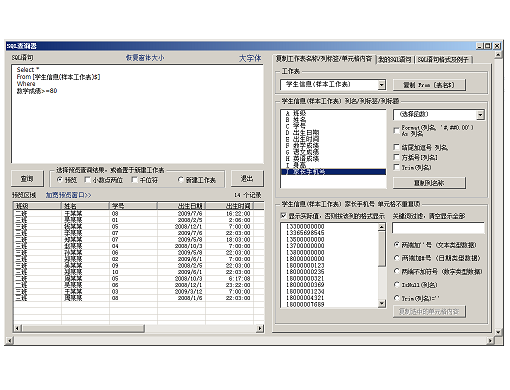The height and width of the screenshot is (390, 510).
Task: Click preview grid scroll left arrow
Action: click(18, 329)
